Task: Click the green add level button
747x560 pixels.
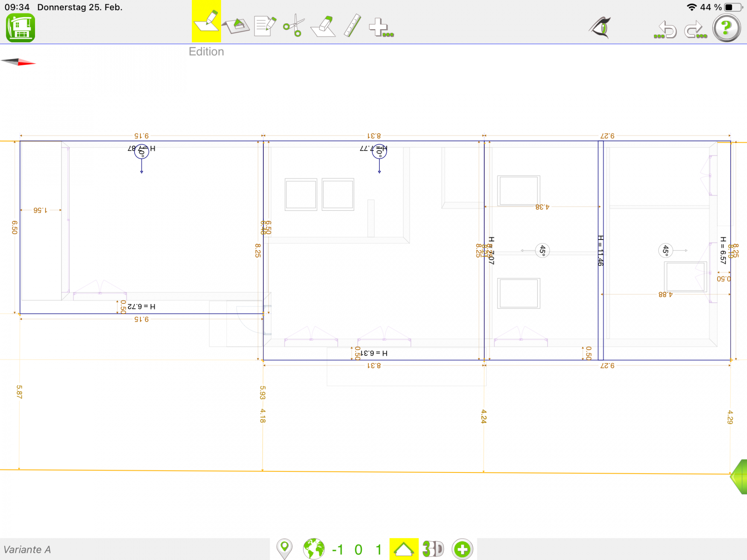Action: 462,549
